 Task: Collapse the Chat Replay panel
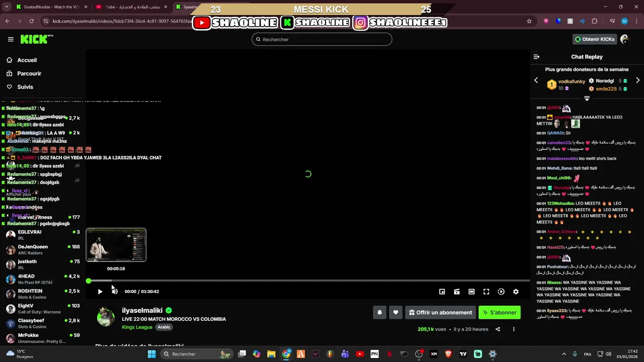pyautogui.click(x=536, y=57)
